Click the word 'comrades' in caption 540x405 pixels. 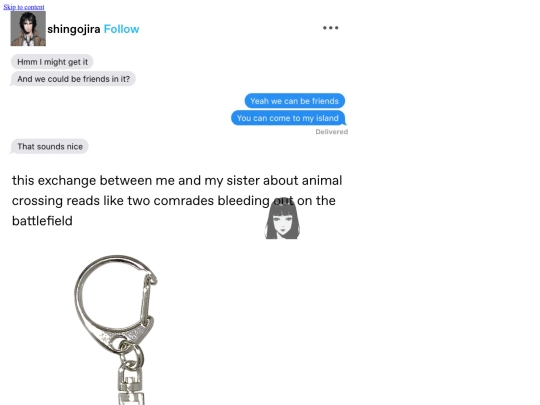tap(184, 201)
